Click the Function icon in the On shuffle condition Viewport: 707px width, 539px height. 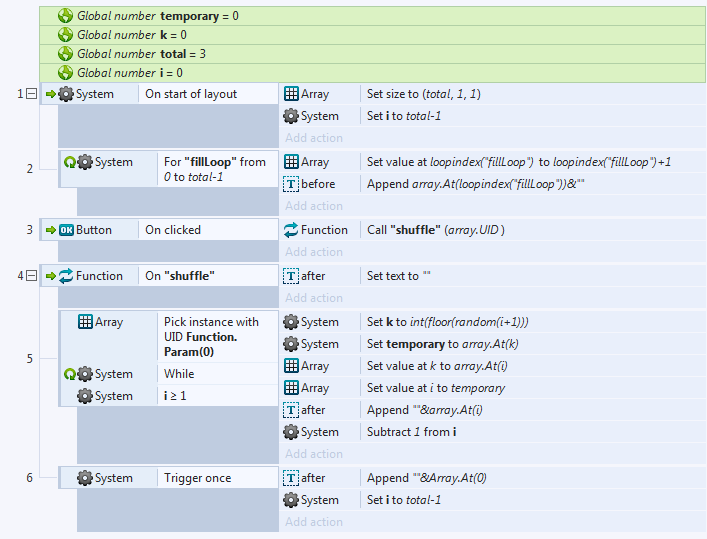pos(66,276)
